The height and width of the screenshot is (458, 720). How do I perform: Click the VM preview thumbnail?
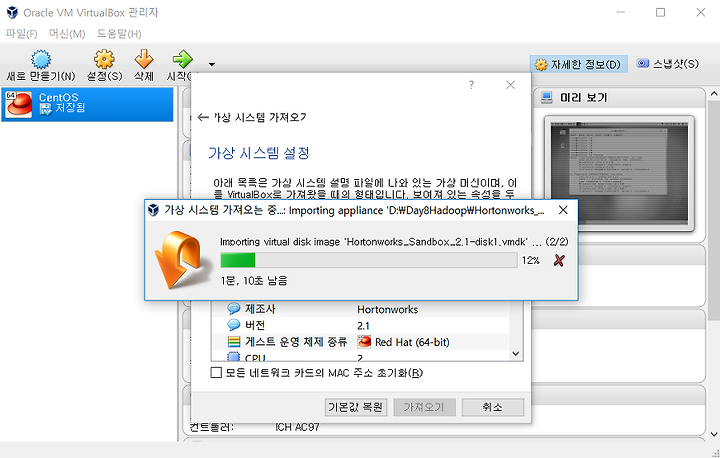[x=619, y=173]
